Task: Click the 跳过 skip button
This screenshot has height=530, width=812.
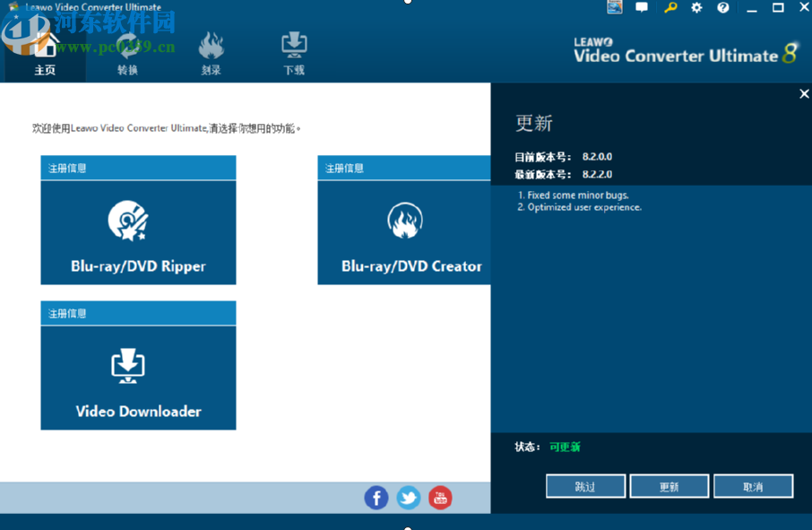Action: (x=585, y=486)
